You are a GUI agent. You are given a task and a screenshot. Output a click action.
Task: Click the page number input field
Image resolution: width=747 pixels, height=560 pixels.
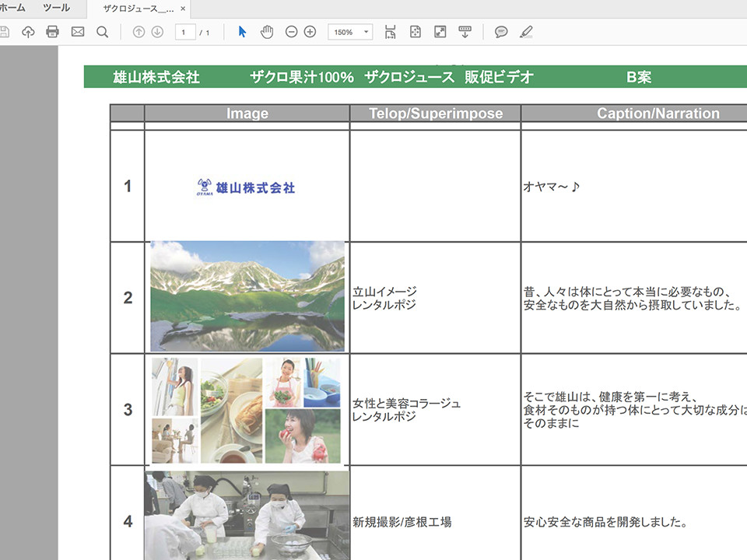tap(185, 32)
